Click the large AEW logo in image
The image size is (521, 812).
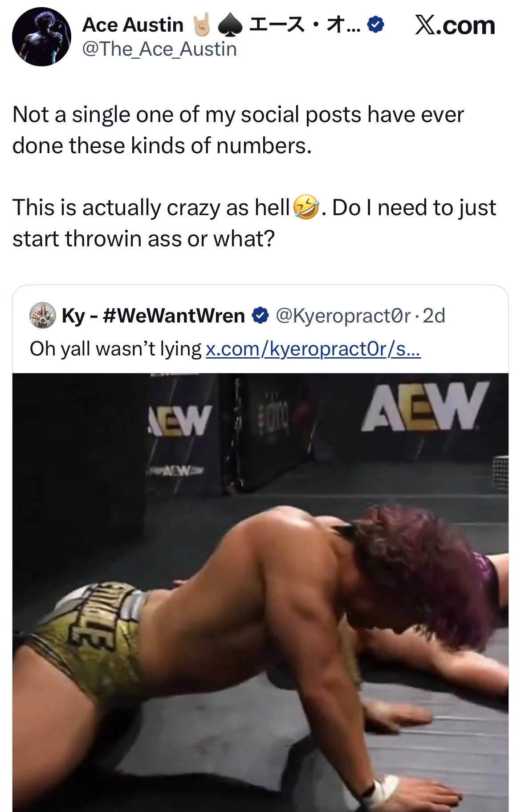point(424,407)
